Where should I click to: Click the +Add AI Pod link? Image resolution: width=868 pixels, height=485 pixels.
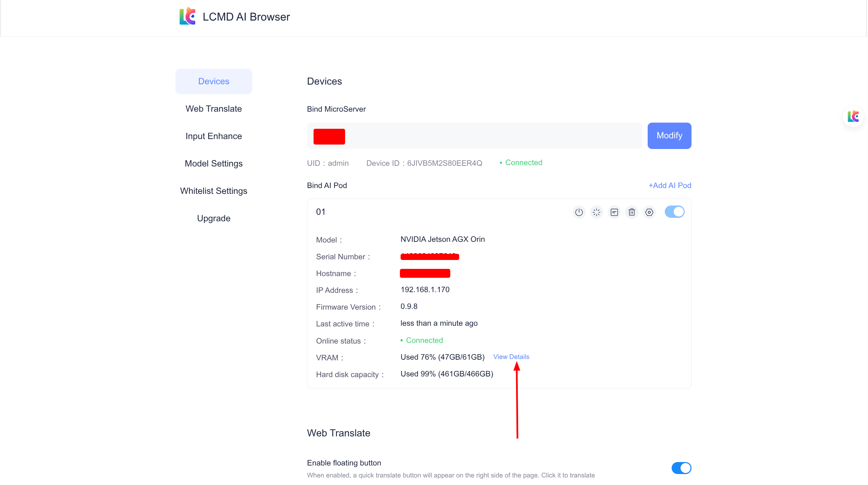coord(670,185)
